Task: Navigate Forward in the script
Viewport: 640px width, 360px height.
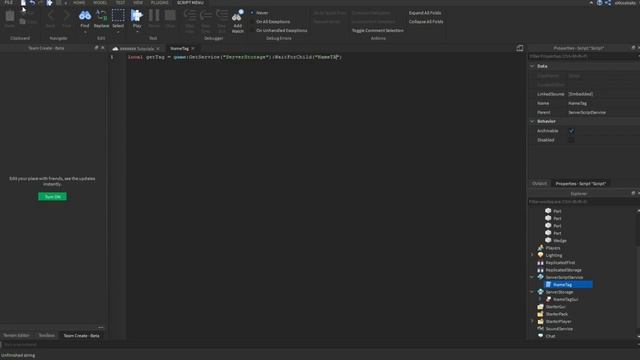Action: coord(66,19)
